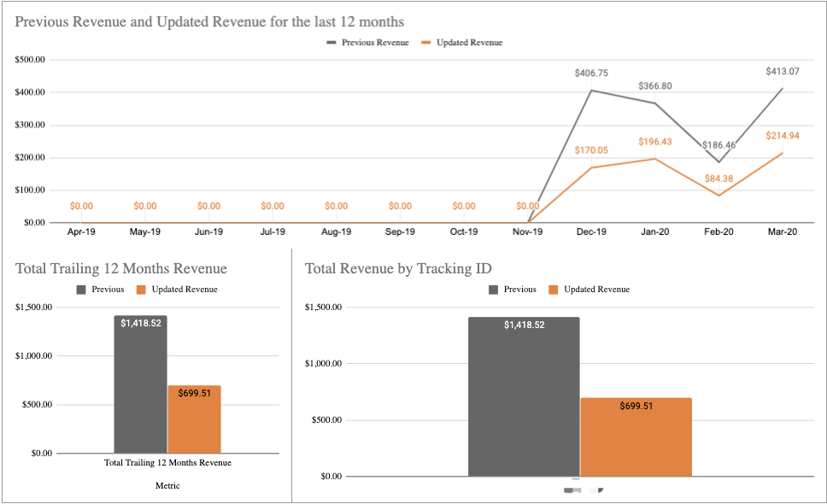
Task: Select the $406.75 data label for Dec-19
Action: [x=591, y=74]
